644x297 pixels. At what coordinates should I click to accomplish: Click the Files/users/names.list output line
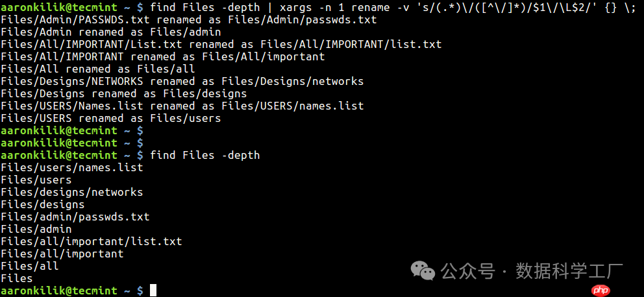(x=72, y=167)
